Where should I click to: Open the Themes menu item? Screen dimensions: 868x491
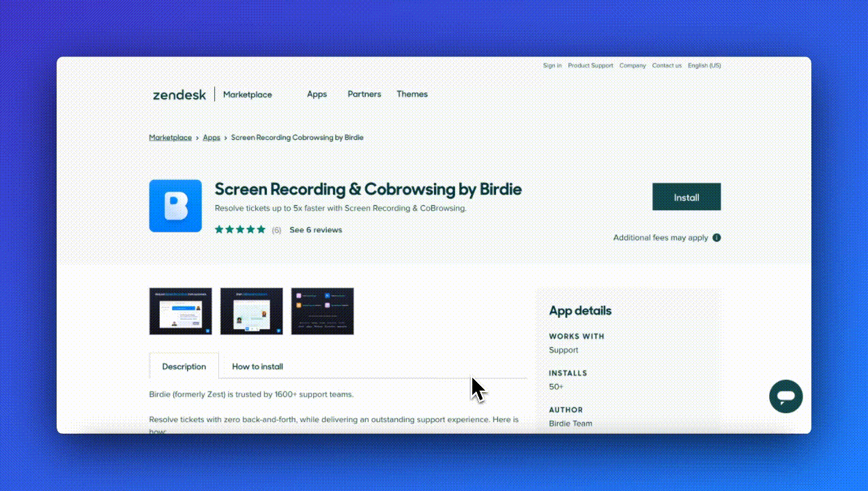click(412, 94)
